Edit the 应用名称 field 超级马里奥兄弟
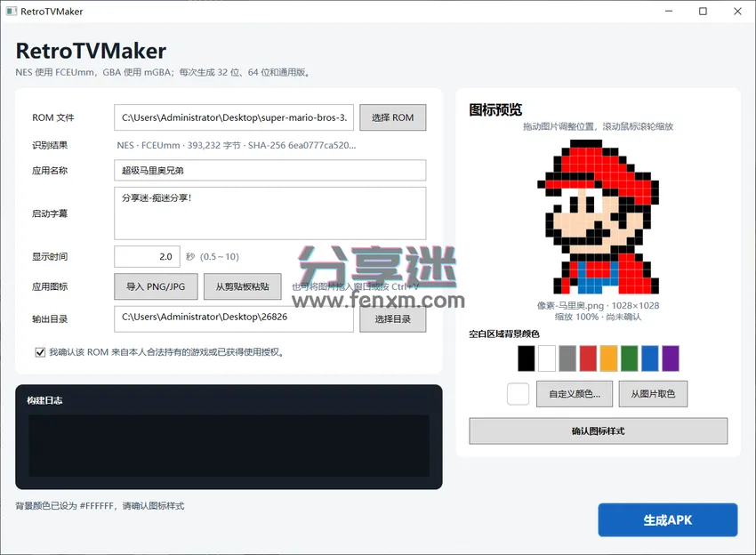The width and height of the screenshot is (756, 555). (270, 170)
